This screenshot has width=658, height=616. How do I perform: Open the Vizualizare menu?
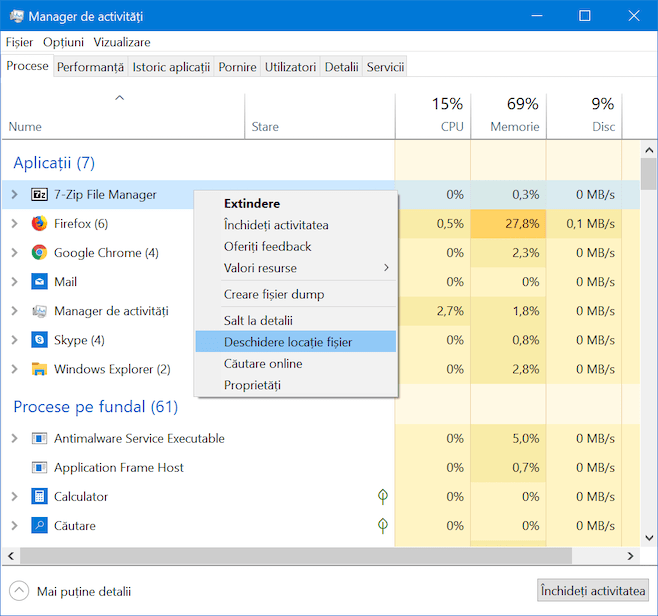pyautogui.click(x=122, y=42)
